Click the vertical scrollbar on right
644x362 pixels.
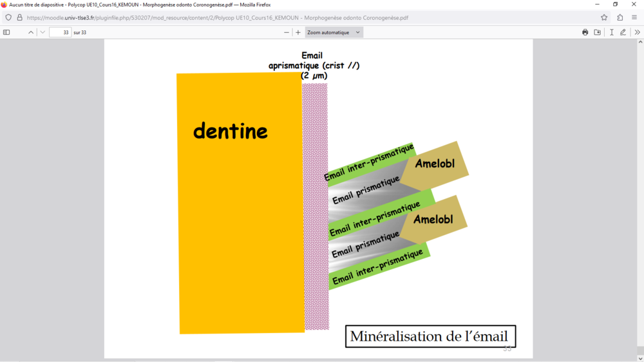coord(640,193)
